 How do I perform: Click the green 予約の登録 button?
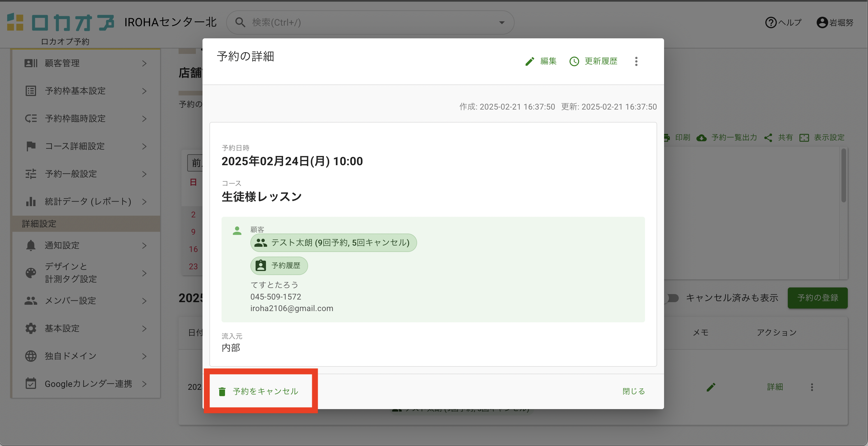pos(817,298)
